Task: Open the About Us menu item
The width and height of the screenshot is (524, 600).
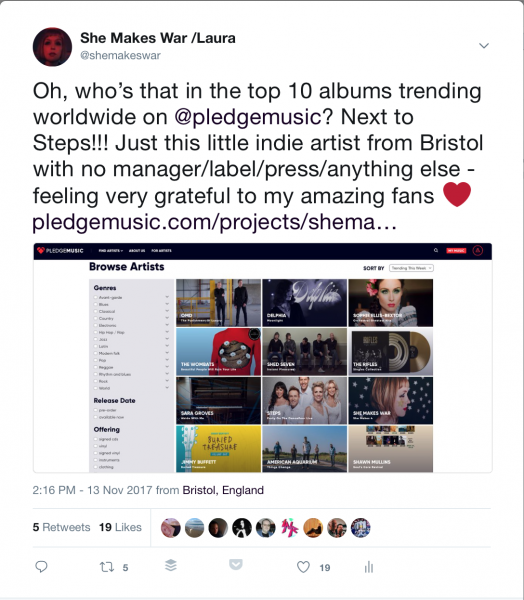Action: [137, 251]
